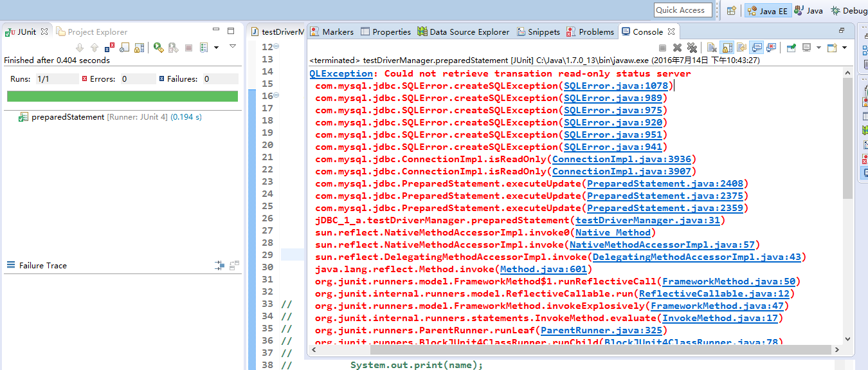Collapse code fold at line 16
This screenshot has width=868, height=370.
pos(276,95)
